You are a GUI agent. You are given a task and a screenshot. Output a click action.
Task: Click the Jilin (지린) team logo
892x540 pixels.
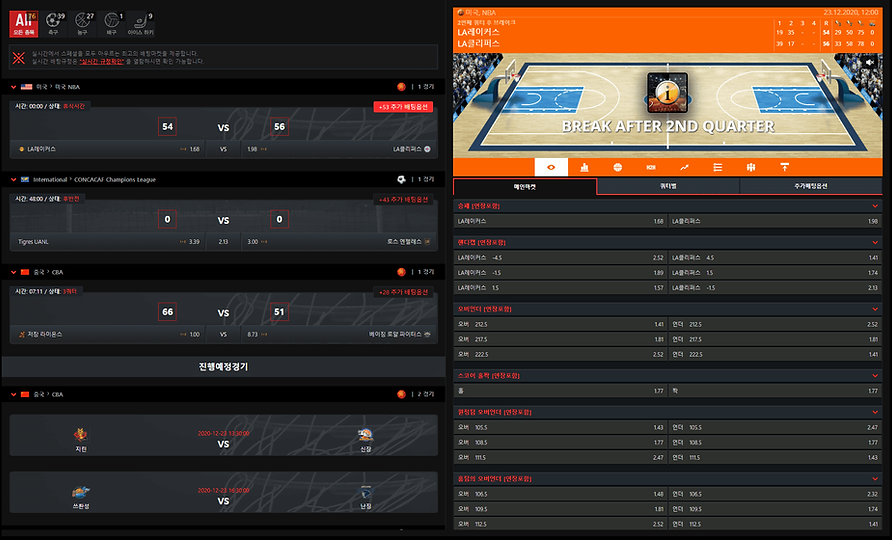pos(81,435)
